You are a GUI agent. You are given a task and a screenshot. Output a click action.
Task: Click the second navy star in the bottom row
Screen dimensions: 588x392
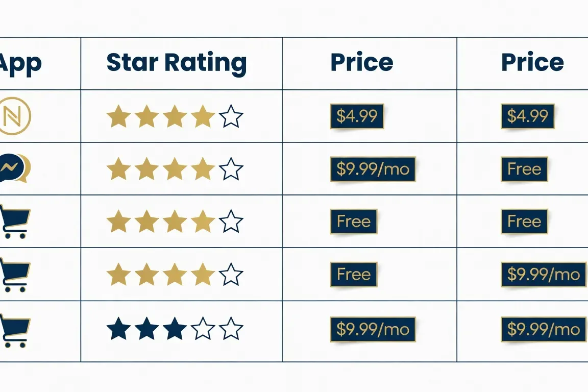click(x=146, y=329)
